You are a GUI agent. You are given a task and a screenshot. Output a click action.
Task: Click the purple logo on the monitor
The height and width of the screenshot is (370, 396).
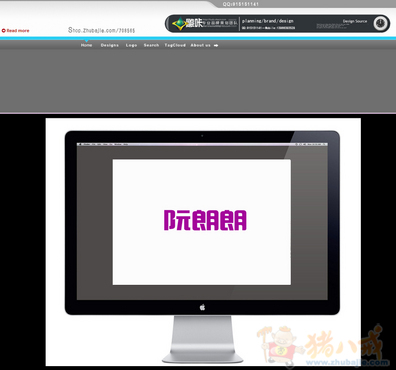205,220
